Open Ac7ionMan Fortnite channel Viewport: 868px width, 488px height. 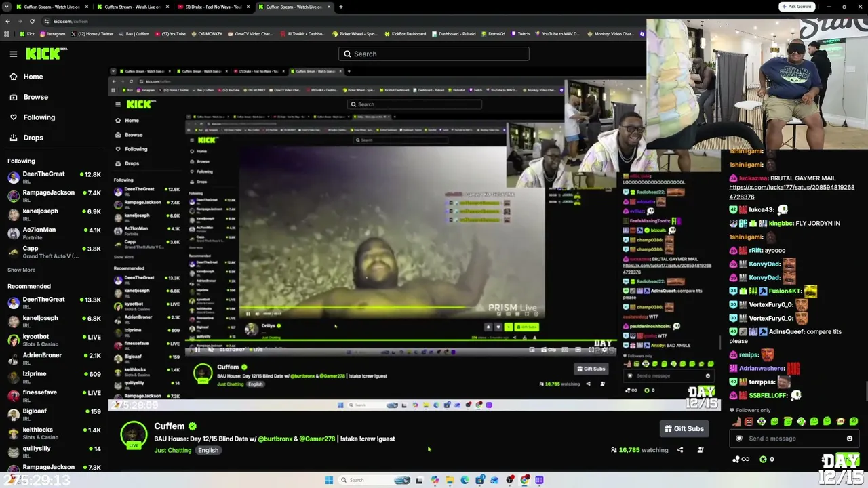pyautogui.click(x=54, y=233)
